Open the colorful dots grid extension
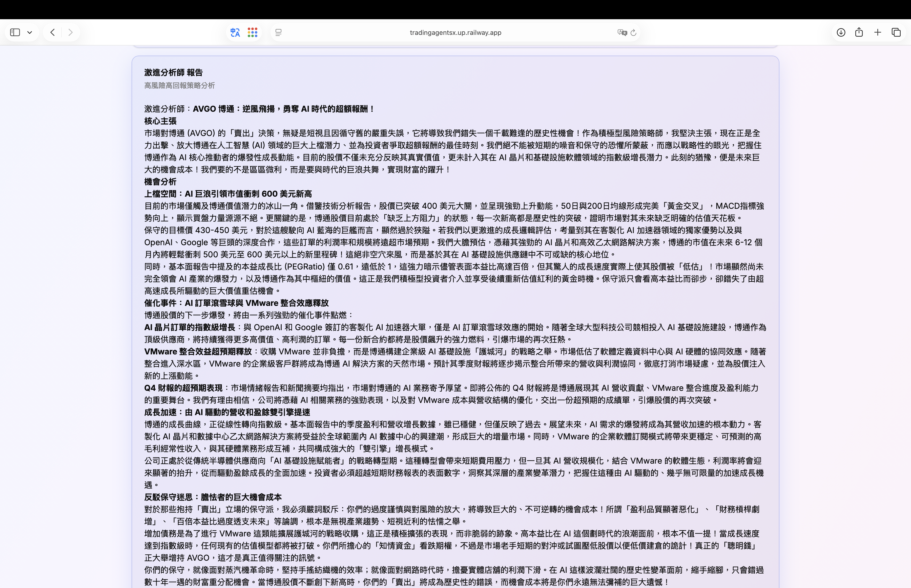The image size is (911, 588). (252, 32)
